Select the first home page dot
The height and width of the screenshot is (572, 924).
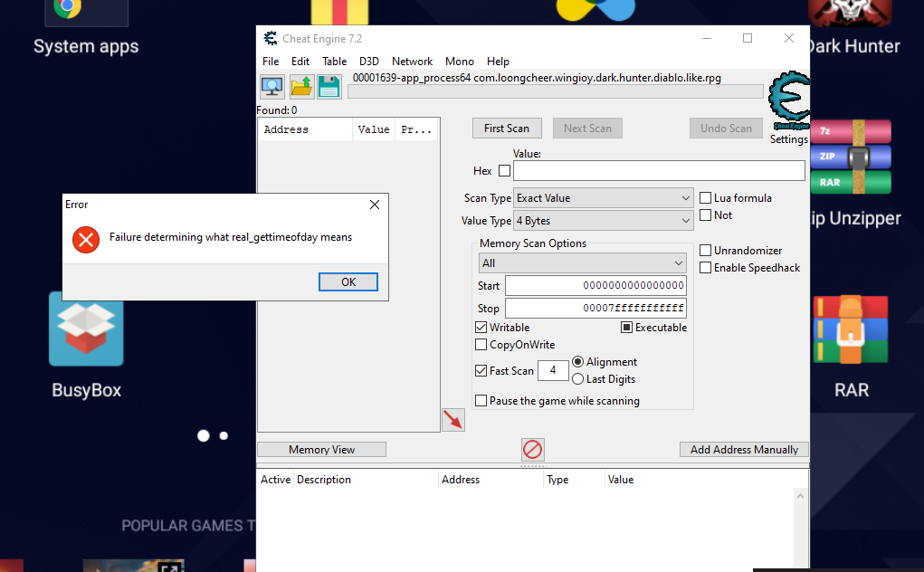point(204,436)
